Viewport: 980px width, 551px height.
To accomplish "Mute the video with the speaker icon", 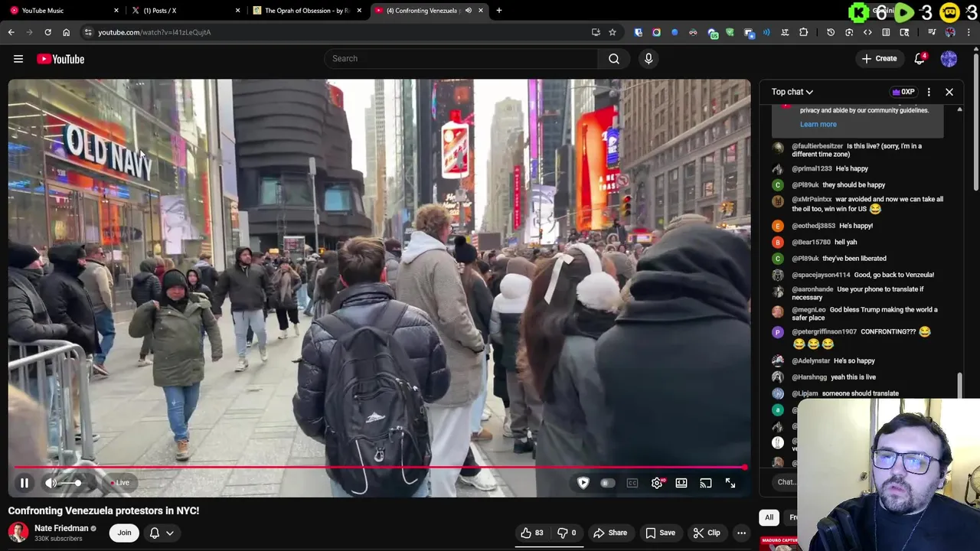I will pos(51,483).
